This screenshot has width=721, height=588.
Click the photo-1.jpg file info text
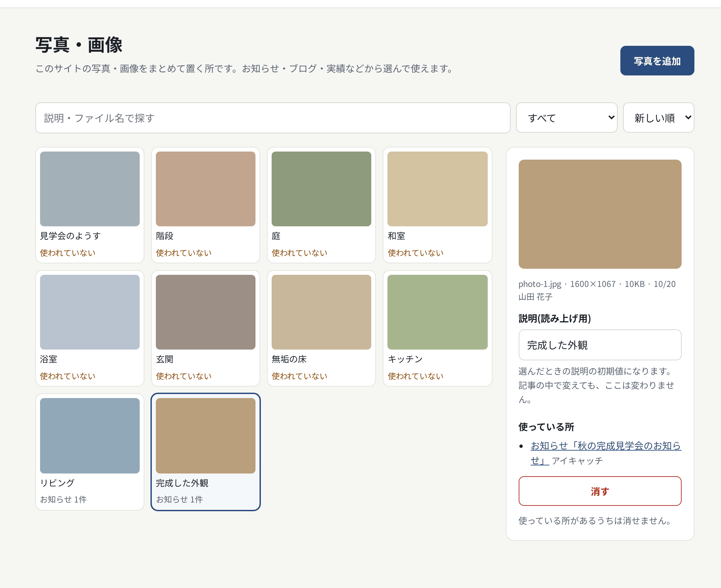[x=597, y=284]
